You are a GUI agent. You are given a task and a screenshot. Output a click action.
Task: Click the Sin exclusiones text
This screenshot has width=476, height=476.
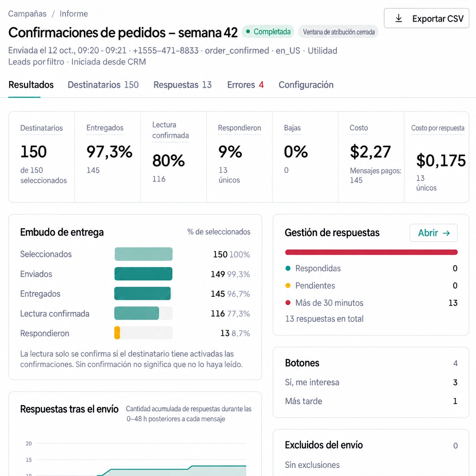312,465
